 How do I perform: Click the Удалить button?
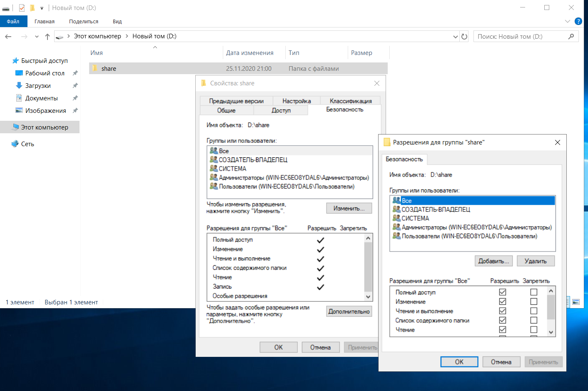point(536,261)
